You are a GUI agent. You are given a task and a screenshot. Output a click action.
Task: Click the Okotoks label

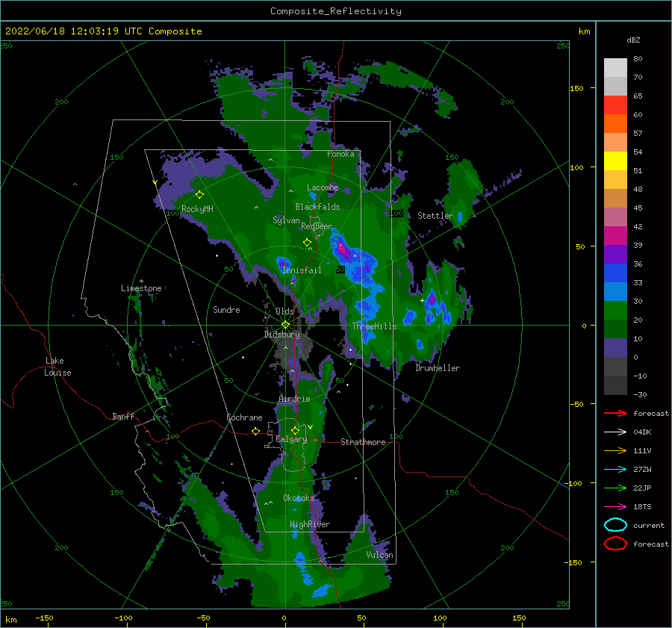[x=299, y=498]
